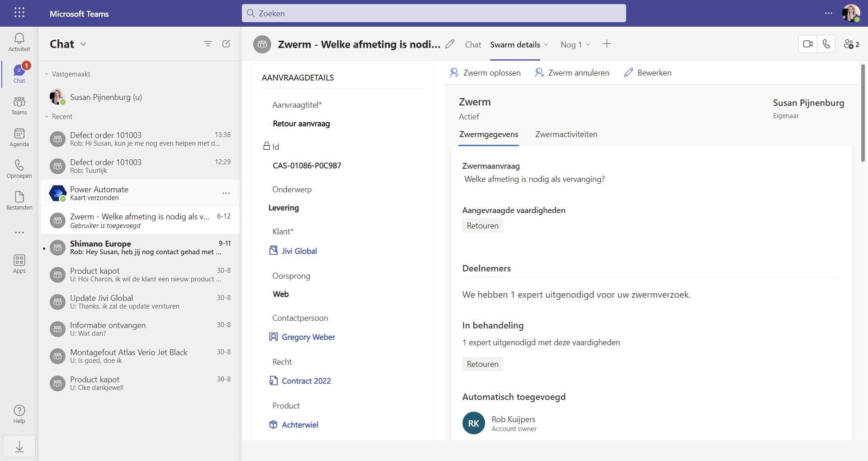Image resolution: width=868 pixels, height=461 pixels.
Task: Start an audio call
Action: (826, 44)
